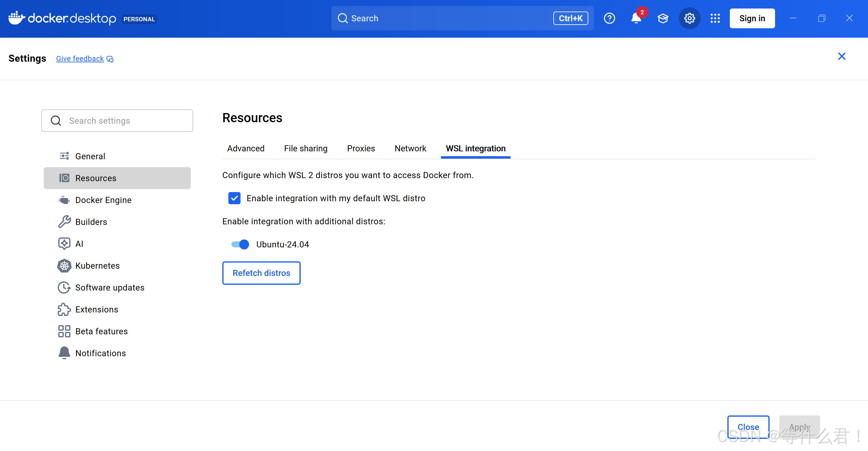Click the Settings gear icon

click(x=689, y=18)
